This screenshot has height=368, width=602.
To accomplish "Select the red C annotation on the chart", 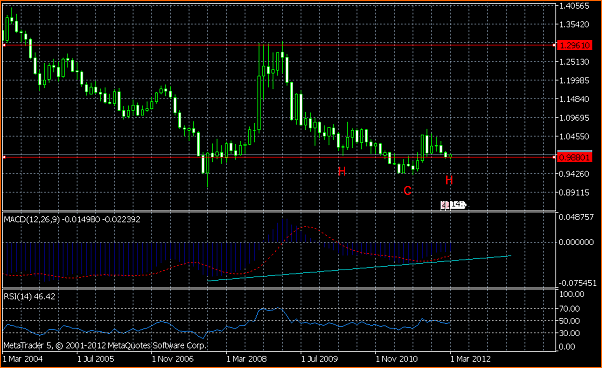I will coord(407,190).
